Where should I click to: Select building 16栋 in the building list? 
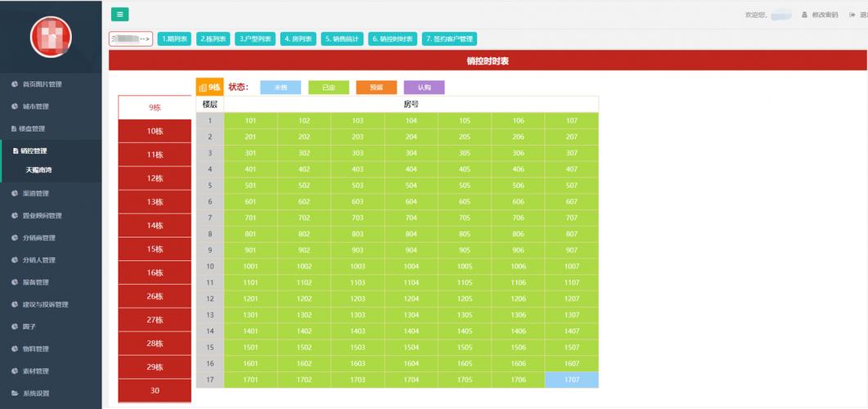(x=155, y=272)
